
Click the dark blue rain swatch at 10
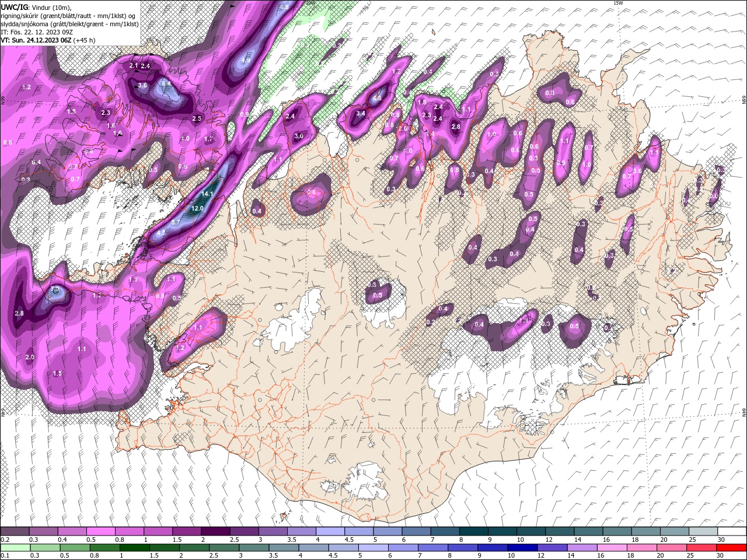[522, 548]
